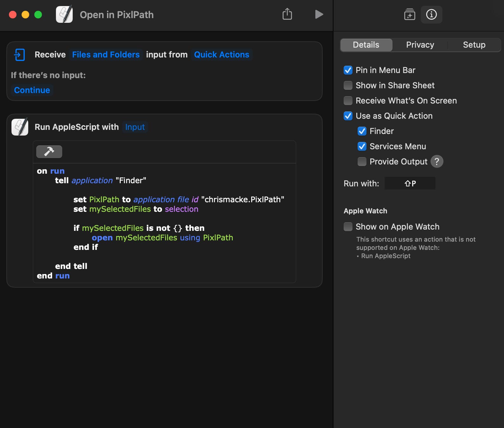The image size is (504, 428).
Task: Change the Continue no-input behavior
Action: point(32,90)
